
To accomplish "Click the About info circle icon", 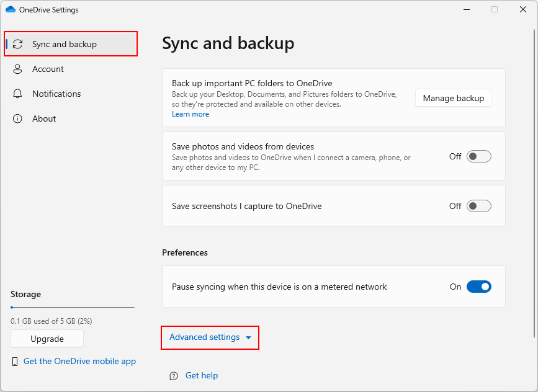I will pos(17,118).
